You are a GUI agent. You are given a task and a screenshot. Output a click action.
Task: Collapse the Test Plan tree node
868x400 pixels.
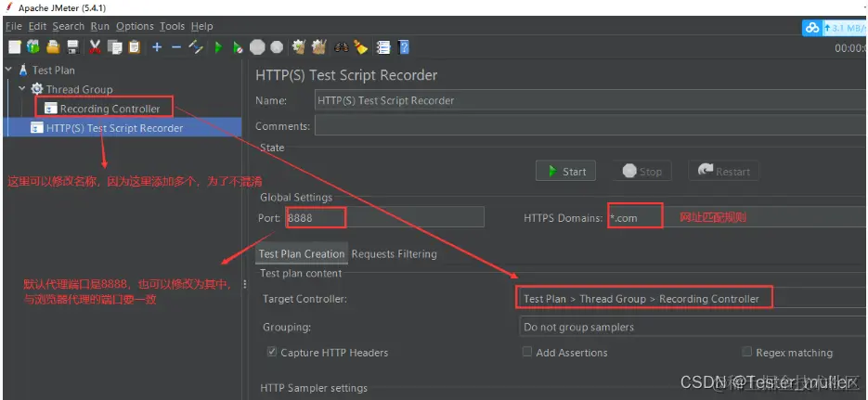pyautogui.click(x=8, y=70)
